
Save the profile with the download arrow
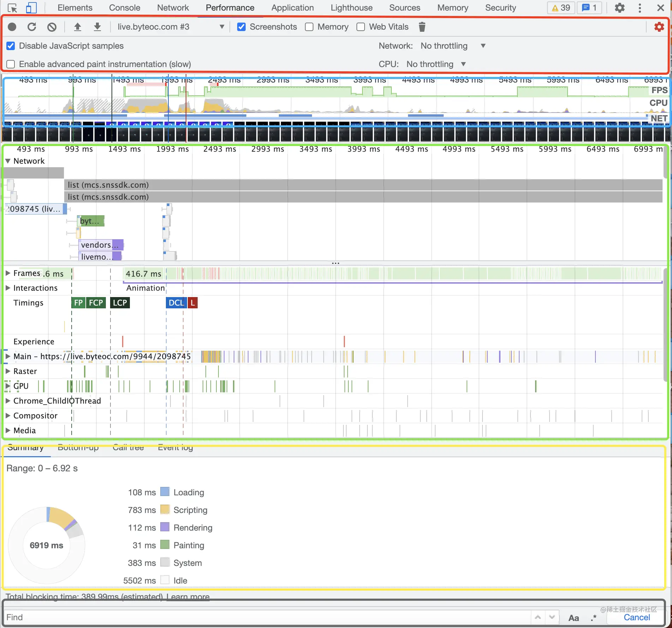pyautogui.click(x=97, y=27)
